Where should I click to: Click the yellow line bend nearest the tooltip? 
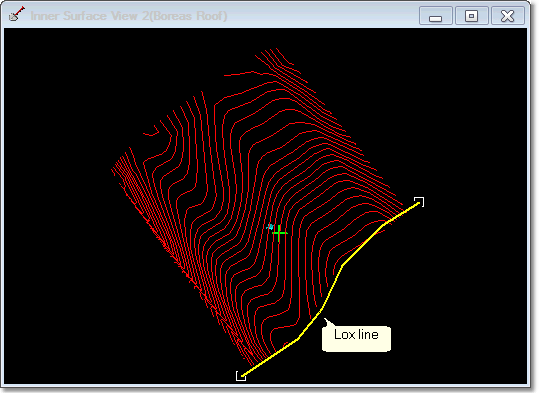tap(321, 311)
